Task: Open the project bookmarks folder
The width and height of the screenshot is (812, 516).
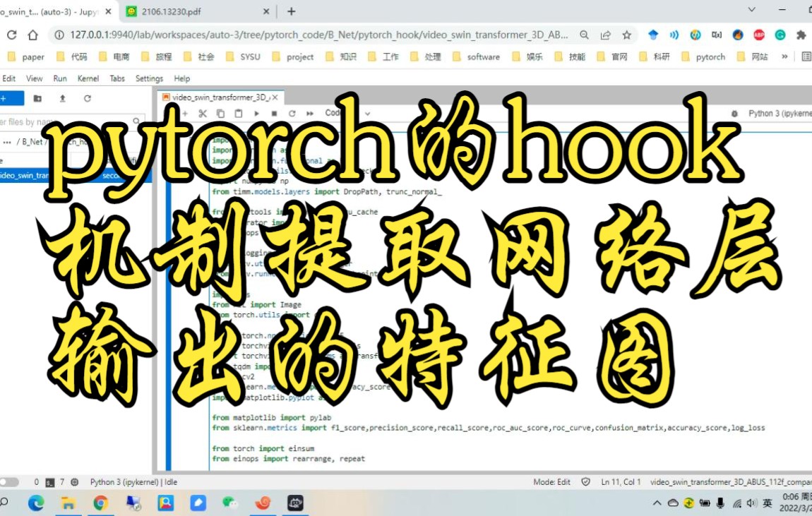Action: [x=292, y=56]
